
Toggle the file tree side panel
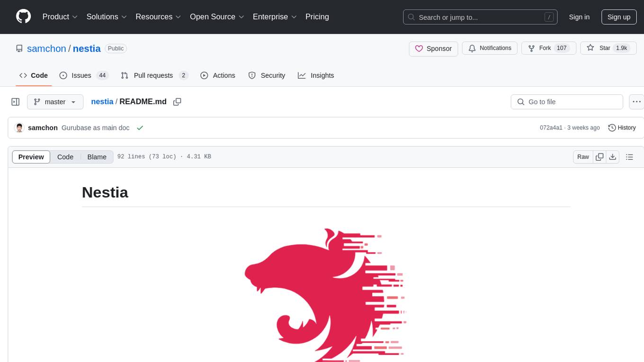pyautogui.click(x=16, y=102)
